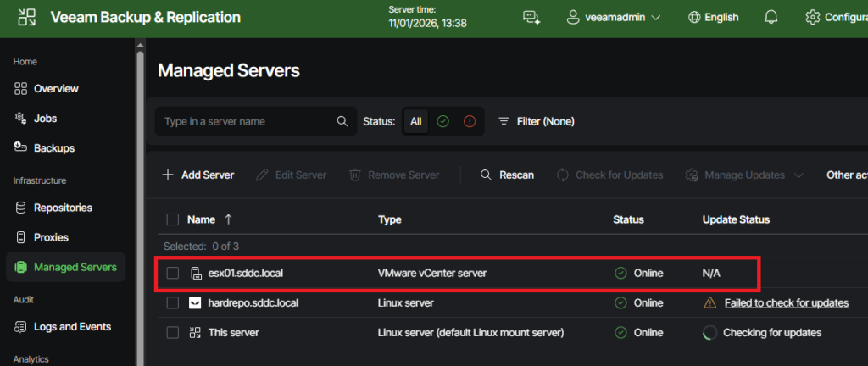
Task: Click the magnifier icon in search box
Action: coord(342,121)
